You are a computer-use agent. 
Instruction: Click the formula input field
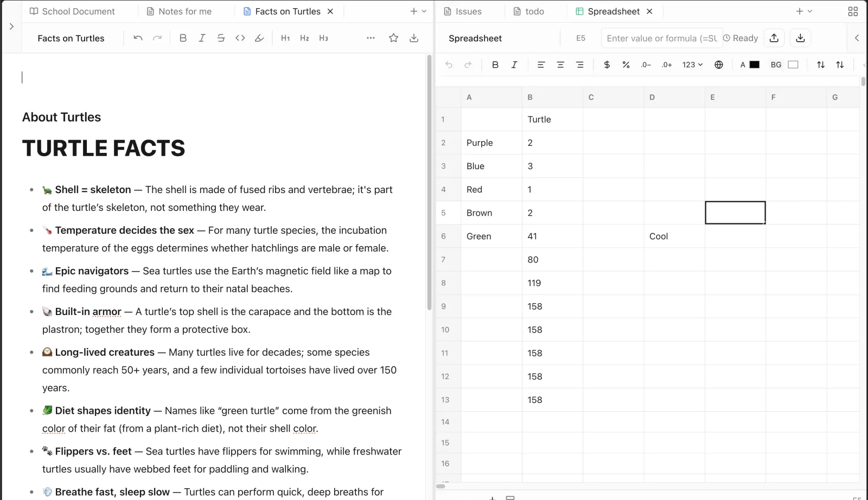click(x=662, y=38)
